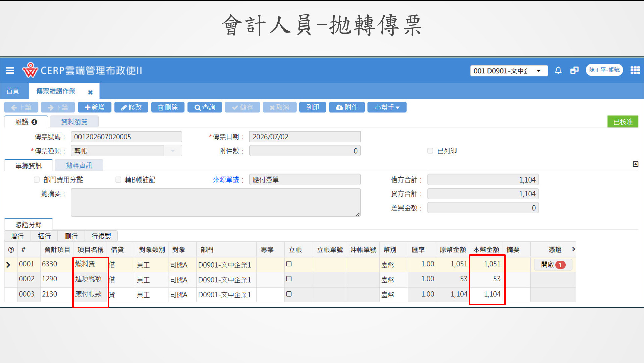
Task: Click the 列印 print button
Action: [313, 107]
